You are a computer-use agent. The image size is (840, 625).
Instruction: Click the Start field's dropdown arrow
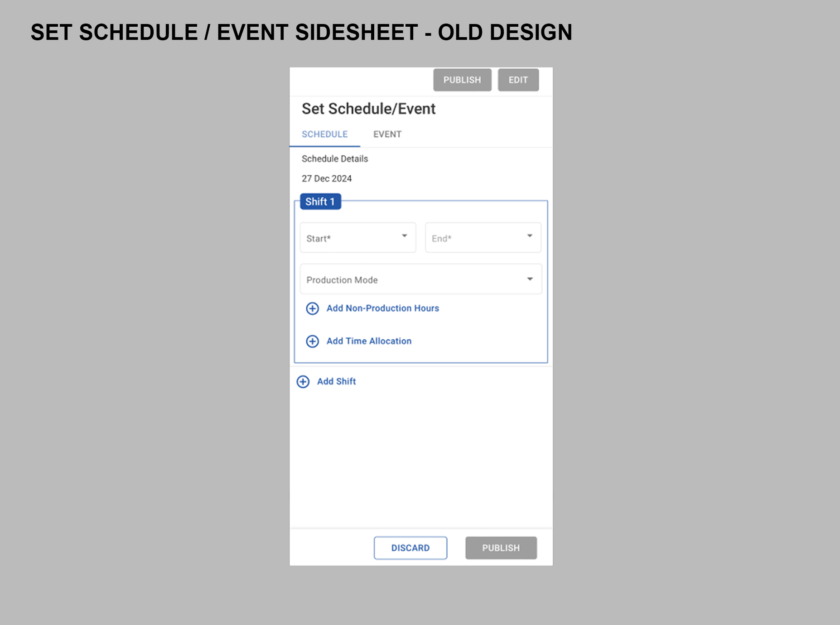coord(404,236)
